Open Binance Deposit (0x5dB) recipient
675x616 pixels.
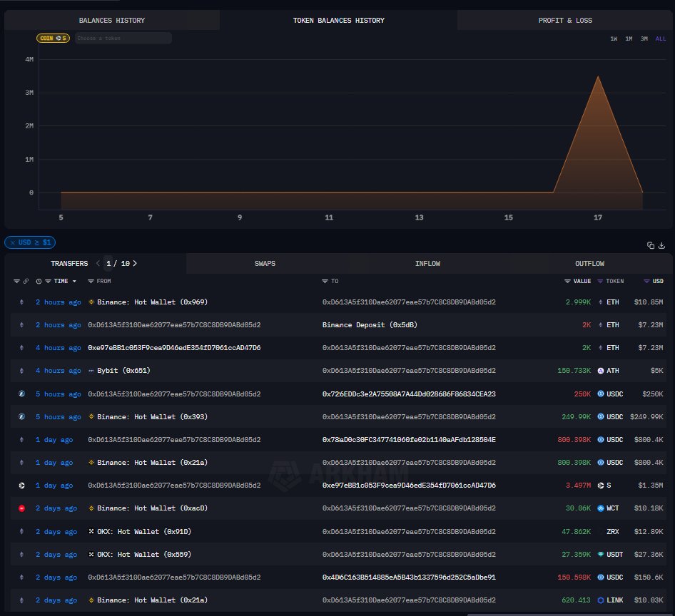(370, 325)
